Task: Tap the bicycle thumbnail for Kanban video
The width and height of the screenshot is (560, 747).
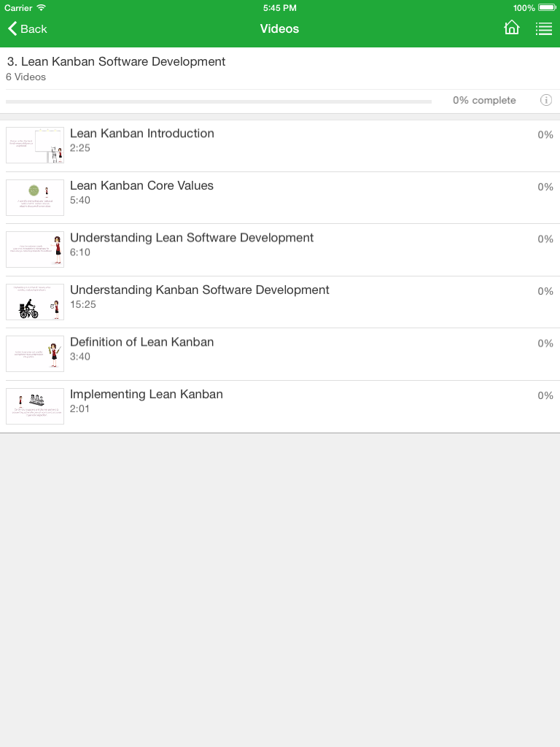Action: [x=35, y=302]
